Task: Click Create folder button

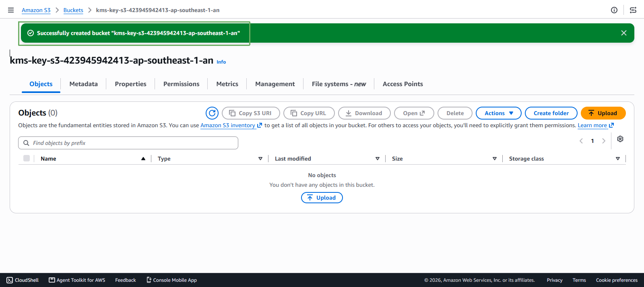Action: point(551,113)
